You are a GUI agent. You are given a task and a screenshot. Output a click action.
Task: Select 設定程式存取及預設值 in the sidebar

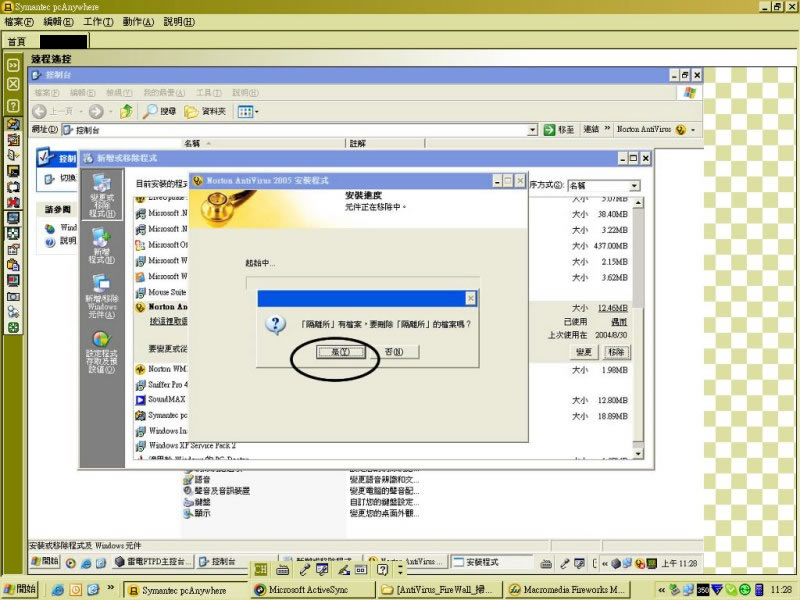pyautogui.click(x=101, y=352)
